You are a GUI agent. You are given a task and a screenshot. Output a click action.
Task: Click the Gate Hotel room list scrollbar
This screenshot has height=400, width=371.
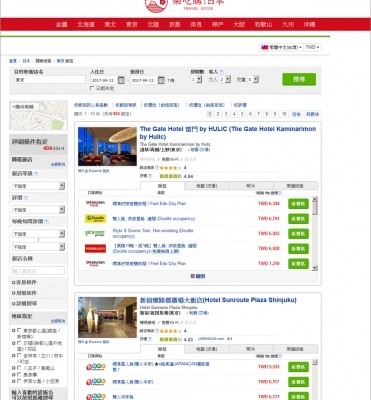pos(315,233)
